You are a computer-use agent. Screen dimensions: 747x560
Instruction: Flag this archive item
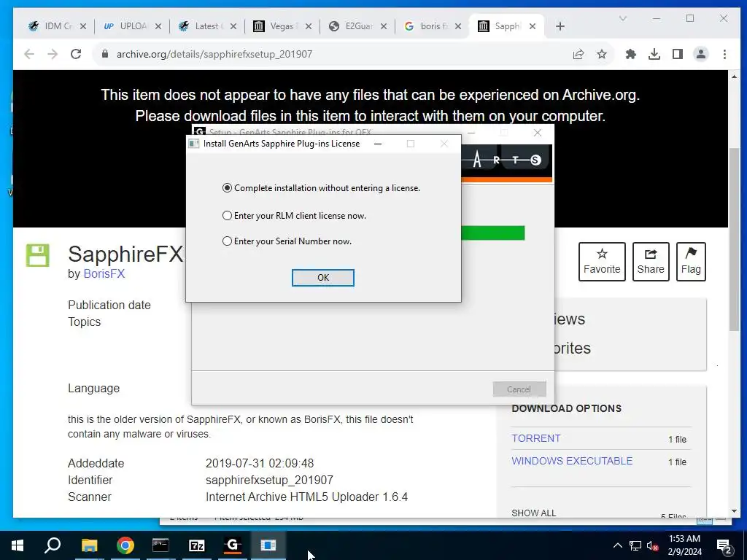pyautogui.click(x=691, y=262)
